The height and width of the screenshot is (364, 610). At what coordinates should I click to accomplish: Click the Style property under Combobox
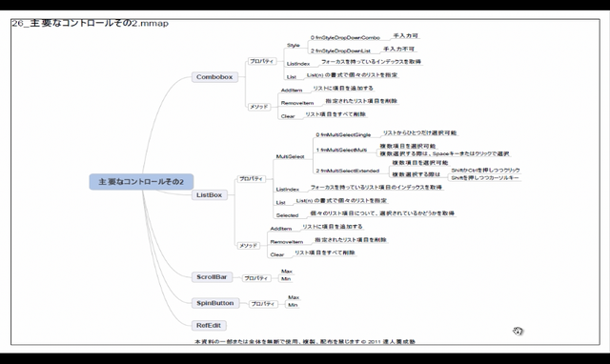tap(294, 46)
